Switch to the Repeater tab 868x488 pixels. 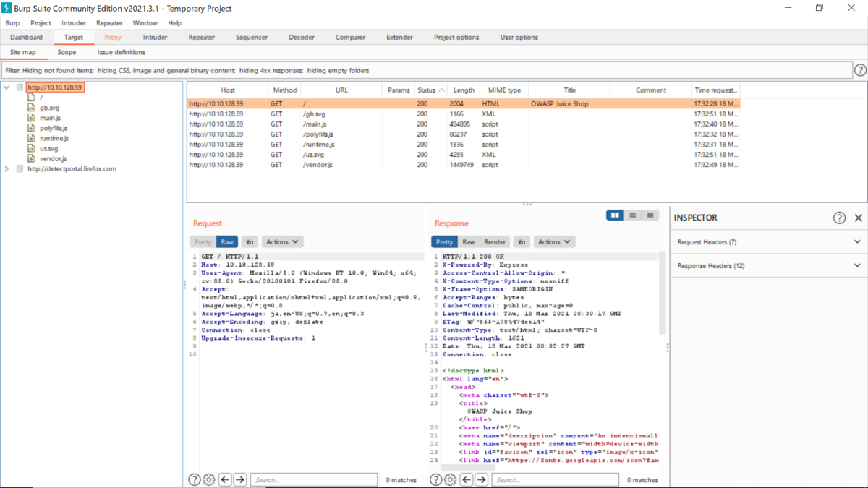[202, 38]
